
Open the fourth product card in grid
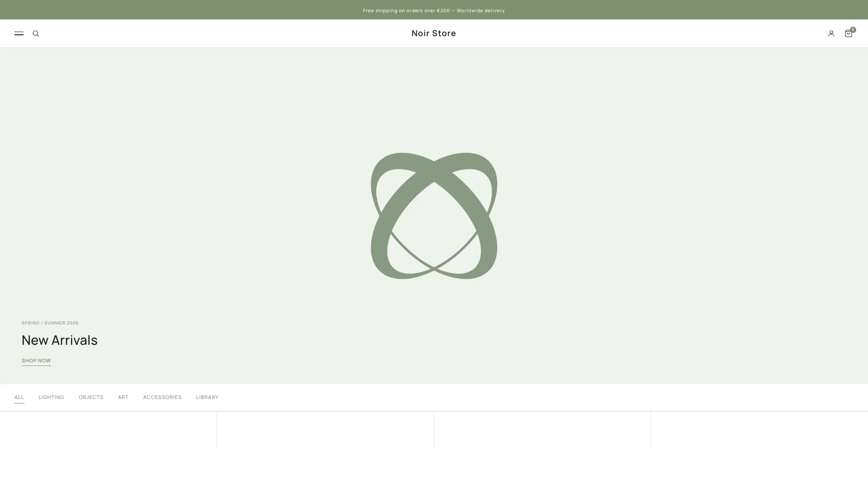(759, 430)
